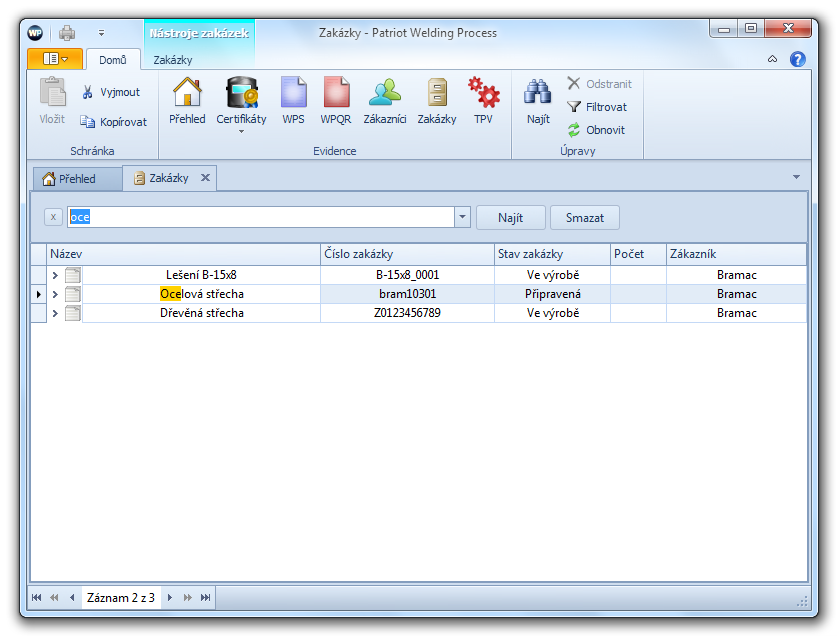Go to next page navigator button
The width and height of the screenshot is (838, 636).
pyautogui.click(x=188, y=598)
